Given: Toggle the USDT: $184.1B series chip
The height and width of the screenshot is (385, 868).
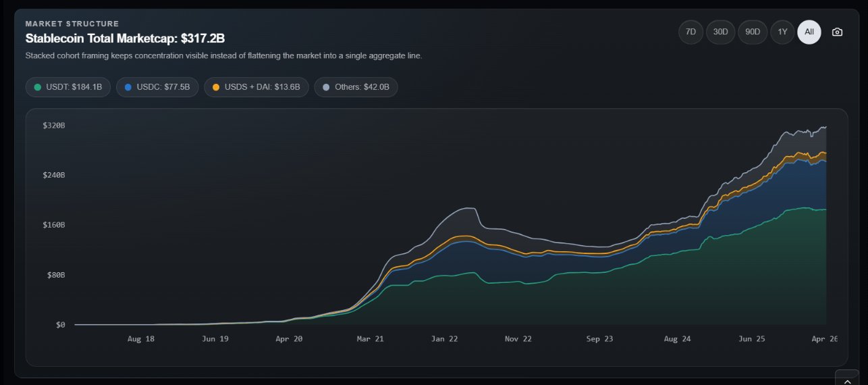Looking at the screenshot, I should tap(67, 87).
